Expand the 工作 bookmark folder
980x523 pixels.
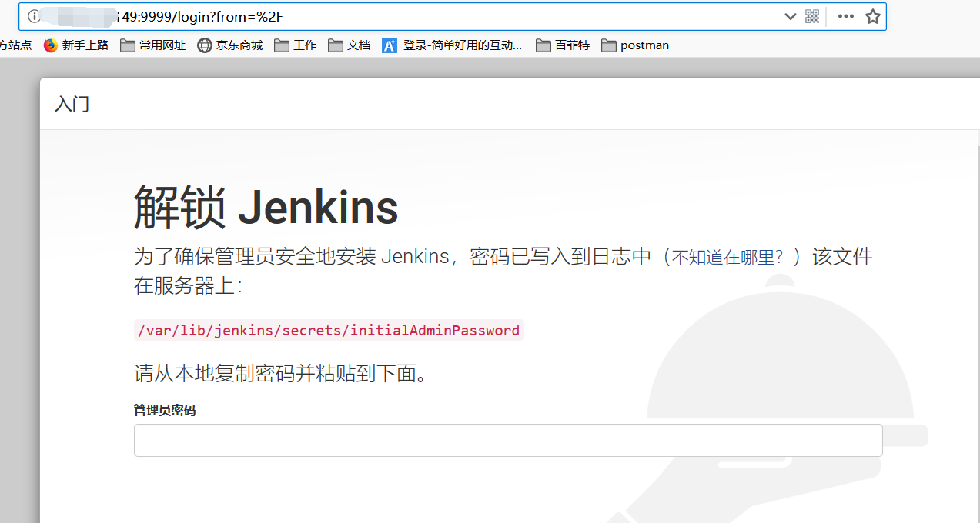[295, 45]
